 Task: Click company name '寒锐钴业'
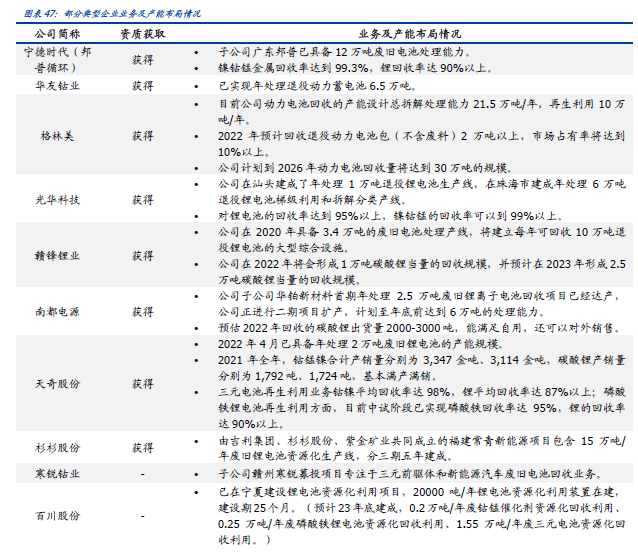pyautogui.click(x=57, y=474)
